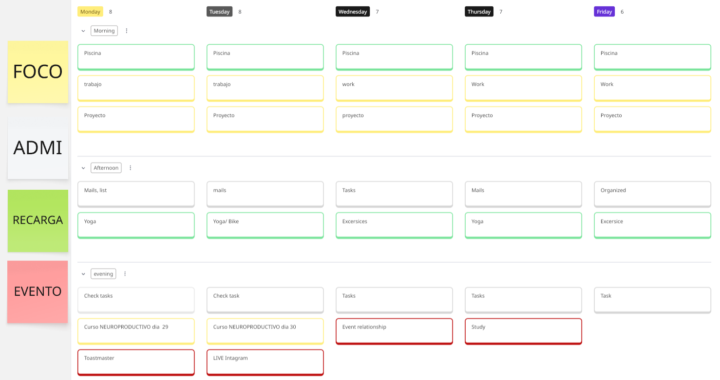The width and height of the screenshot is (720, 380).
Task: Collapse the evening group chevron
Action: click(83, 274)
